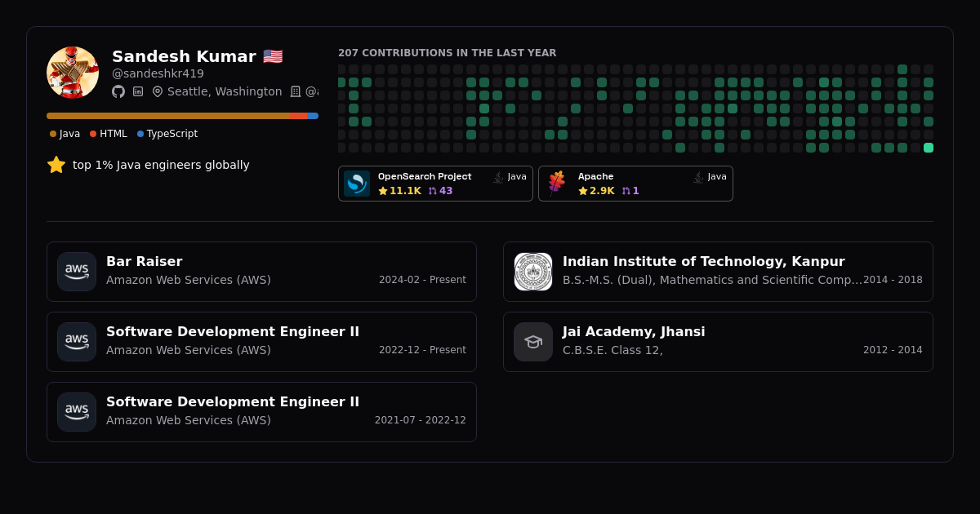Click the HTML language label
This screenshot has height=514, width=980.
tap(114, 134)
